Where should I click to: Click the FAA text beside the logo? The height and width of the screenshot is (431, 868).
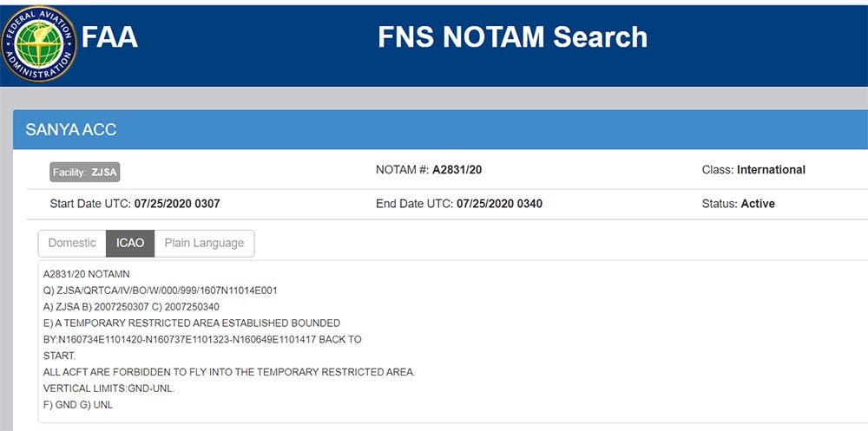(109, 37)
